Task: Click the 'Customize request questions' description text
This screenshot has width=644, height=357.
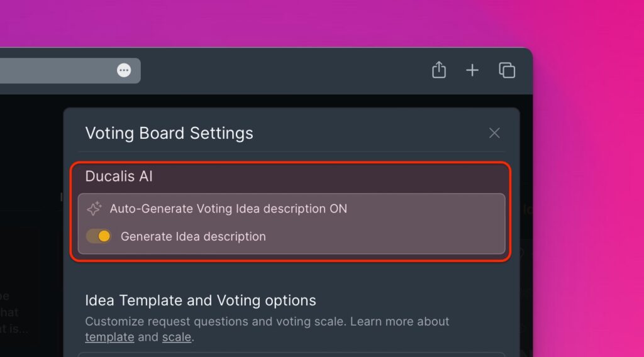Action: point(267,321)
